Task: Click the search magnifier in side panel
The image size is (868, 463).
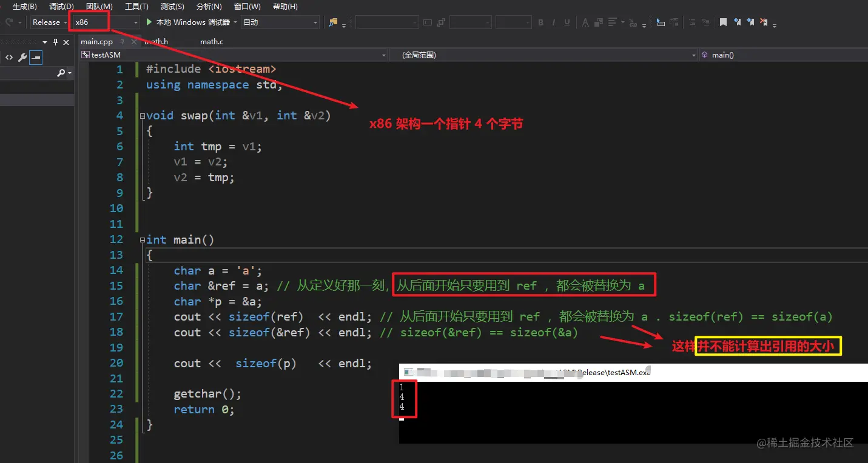Action: 61,73
